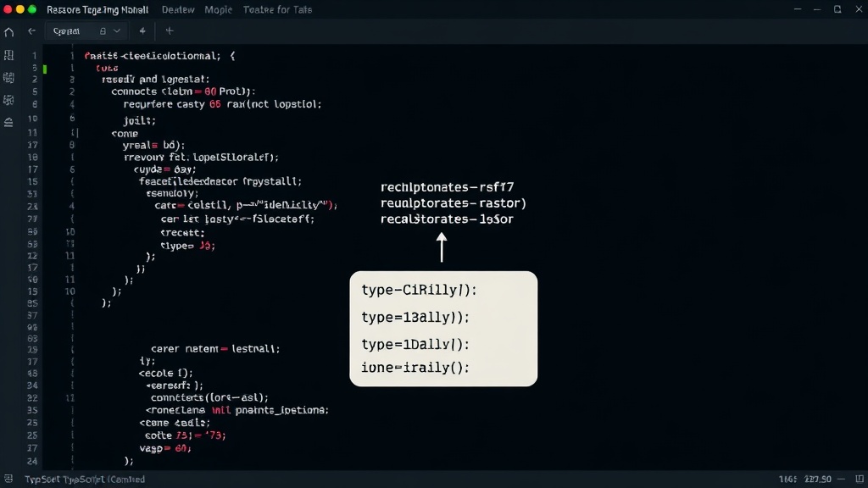
Task: Select the Cpmal tab
Action: coord(87,31)
